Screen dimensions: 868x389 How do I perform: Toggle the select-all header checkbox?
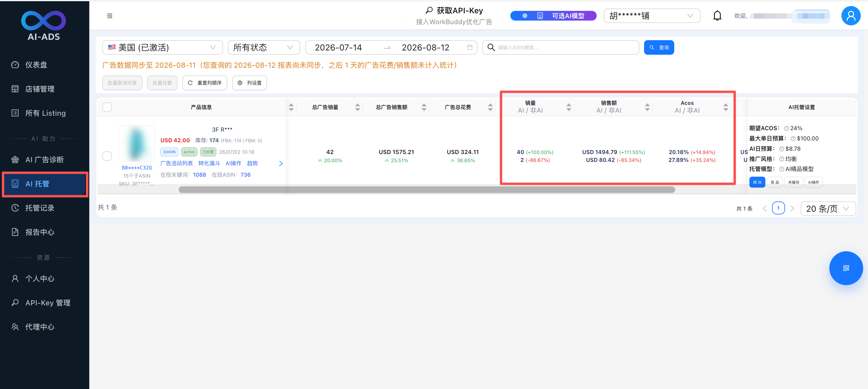click(x=107, y=107)
